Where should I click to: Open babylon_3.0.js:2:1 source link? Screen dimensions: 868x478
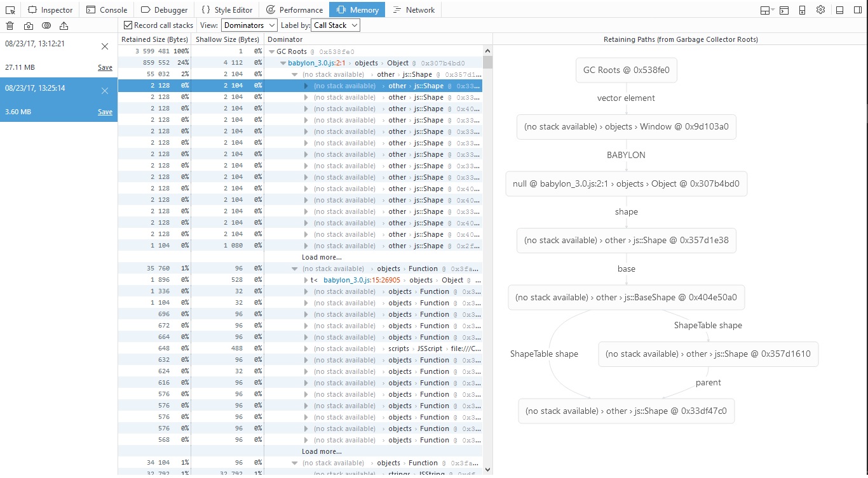pos(316,63)
